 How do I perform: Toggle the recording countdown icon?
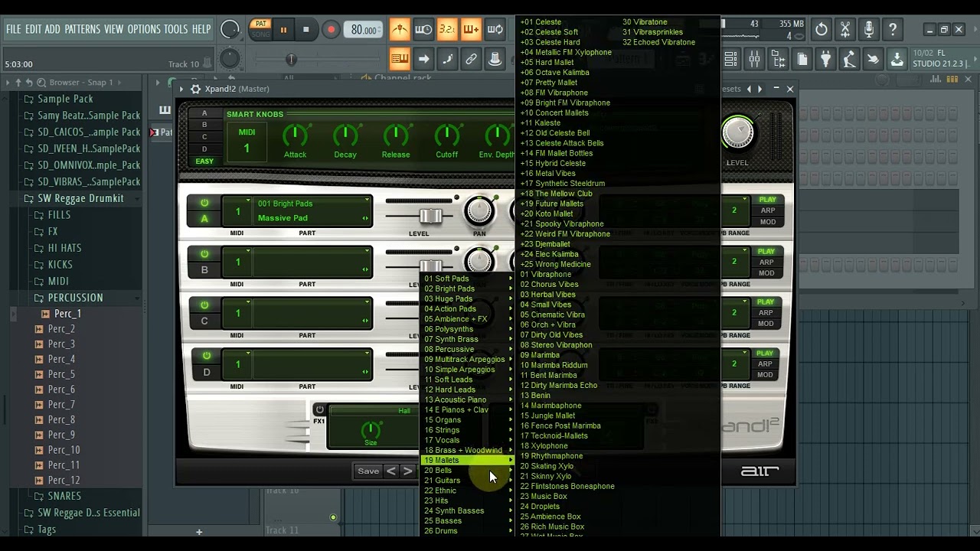(447, 30)
